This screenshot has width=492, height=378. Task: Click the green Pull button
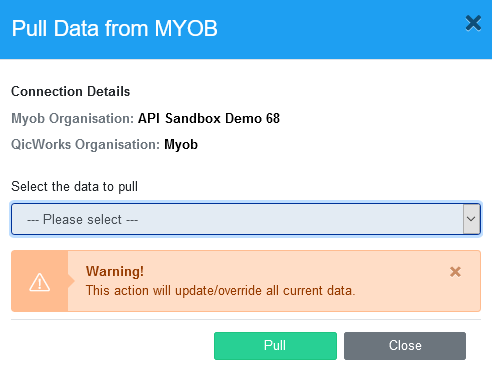tap(275, 346)
